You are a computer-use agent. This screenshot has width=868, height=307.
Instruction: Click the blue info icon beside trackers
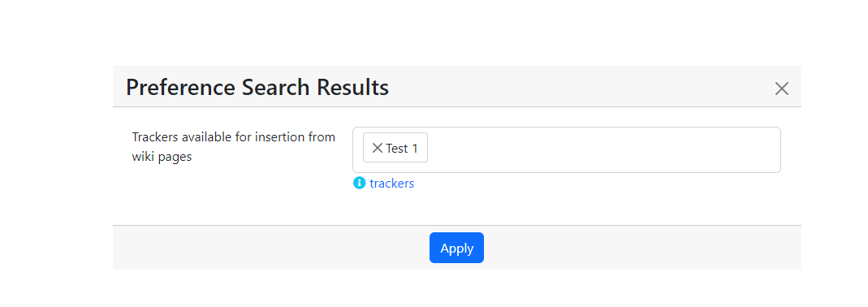(359, 183)
